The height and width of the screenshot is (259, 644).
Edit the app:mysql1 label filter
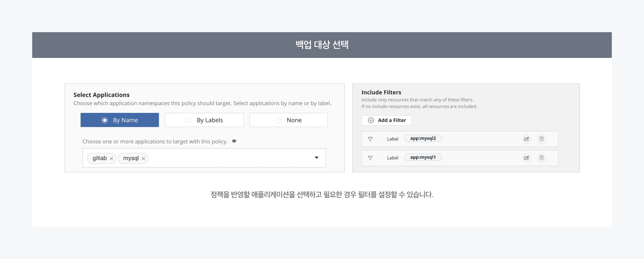point(526,158)
